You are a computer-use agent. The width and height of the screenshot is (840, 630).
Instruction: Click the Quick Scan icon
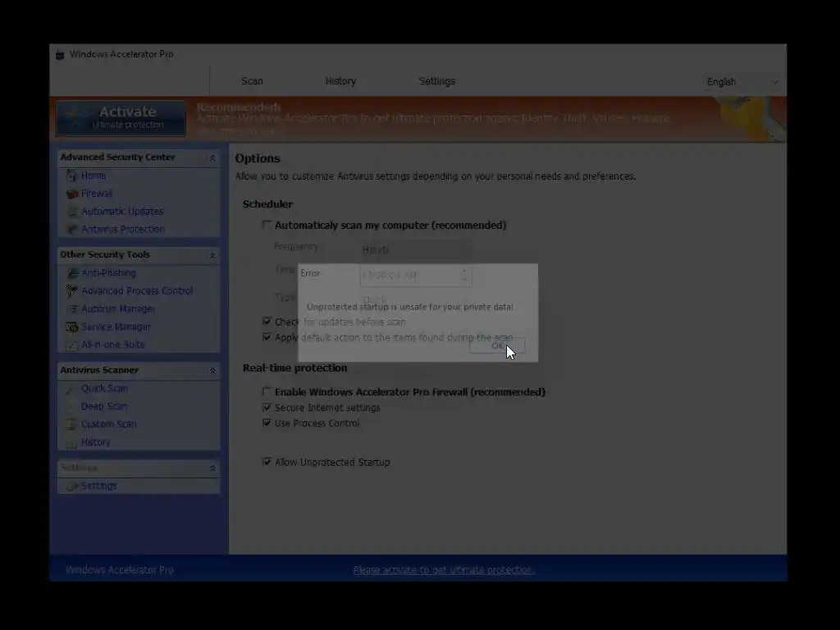pyautogui.click(x=72, y=389)
